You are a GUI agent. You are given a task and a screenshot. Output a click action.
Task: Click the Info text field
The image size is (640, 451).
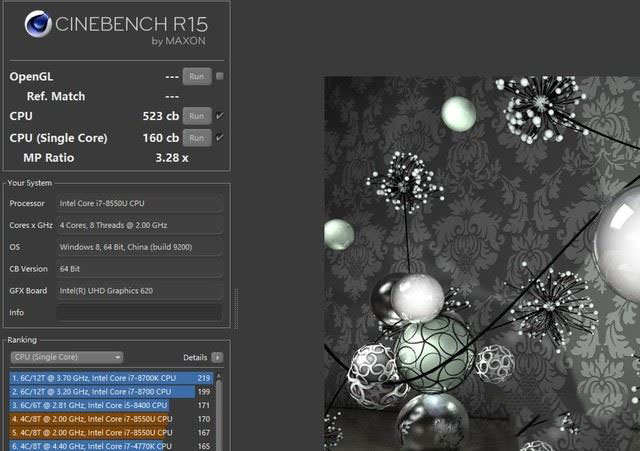pyautogui.click(x=139, y=312)
